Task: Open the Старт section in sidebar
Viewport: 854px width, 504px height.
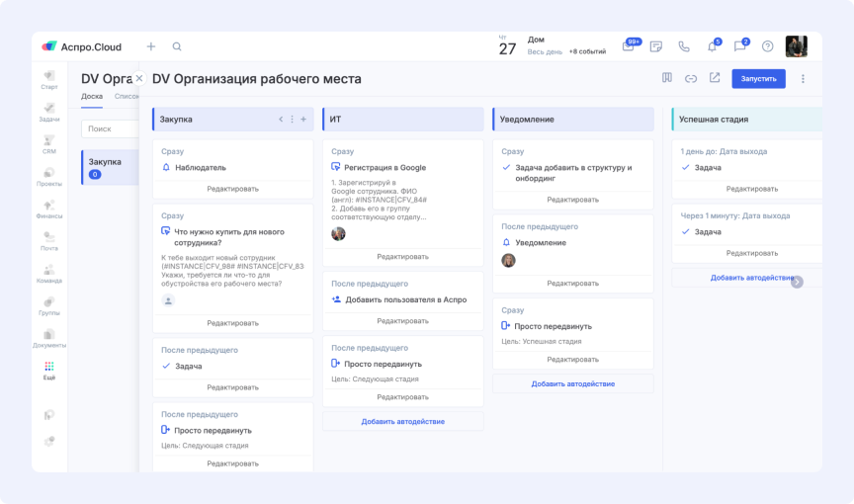Action: coord(49,79)
